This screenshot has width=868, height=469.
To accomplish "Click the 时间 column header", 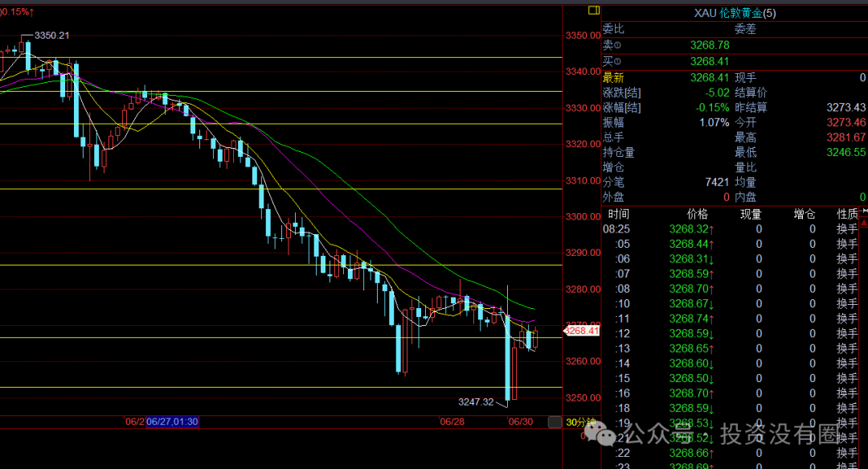I will click(618, 214).
